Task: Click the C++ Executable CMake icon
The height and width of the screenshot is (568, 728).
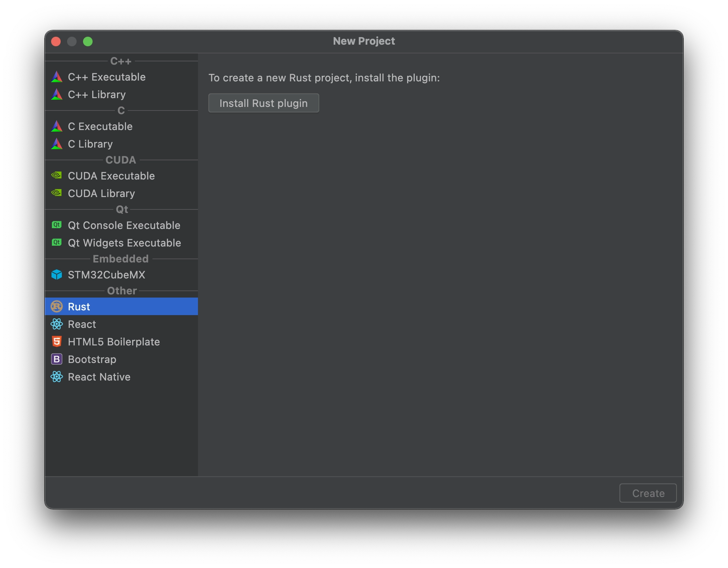Action: 57,77
